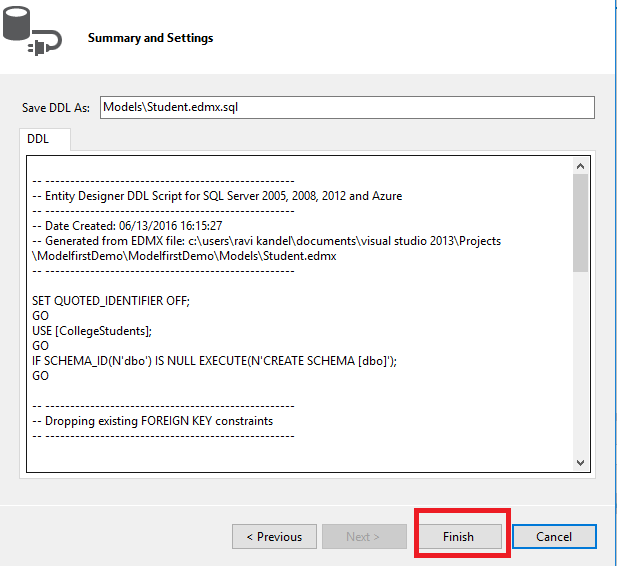Click the greyed-out Next button
Image resolution: width=617 pixels, height=566 pixels.
362,537
